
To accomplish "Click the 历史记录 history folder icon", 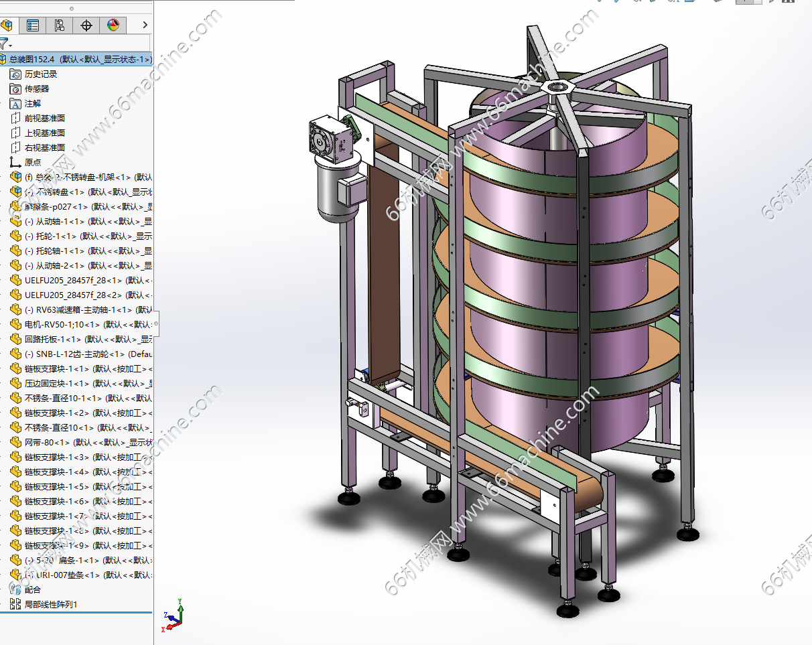I will 16,74.
